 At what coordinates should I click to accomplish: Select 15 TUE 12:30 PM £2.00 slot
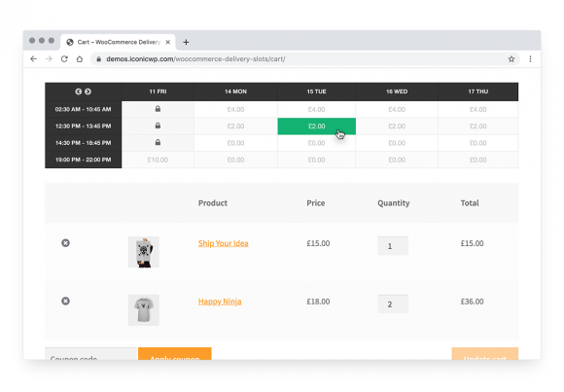[317, 126]
